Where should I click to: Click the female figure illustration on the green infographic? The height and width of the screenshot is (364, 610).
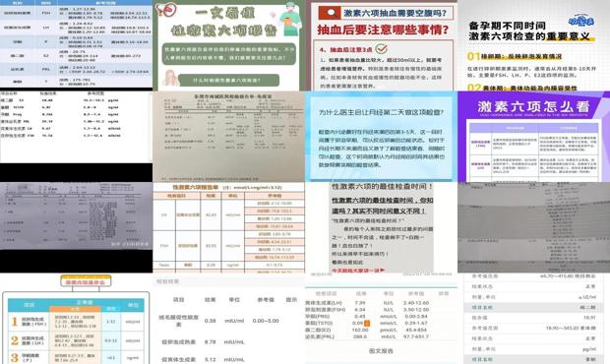tap(171, 78)
